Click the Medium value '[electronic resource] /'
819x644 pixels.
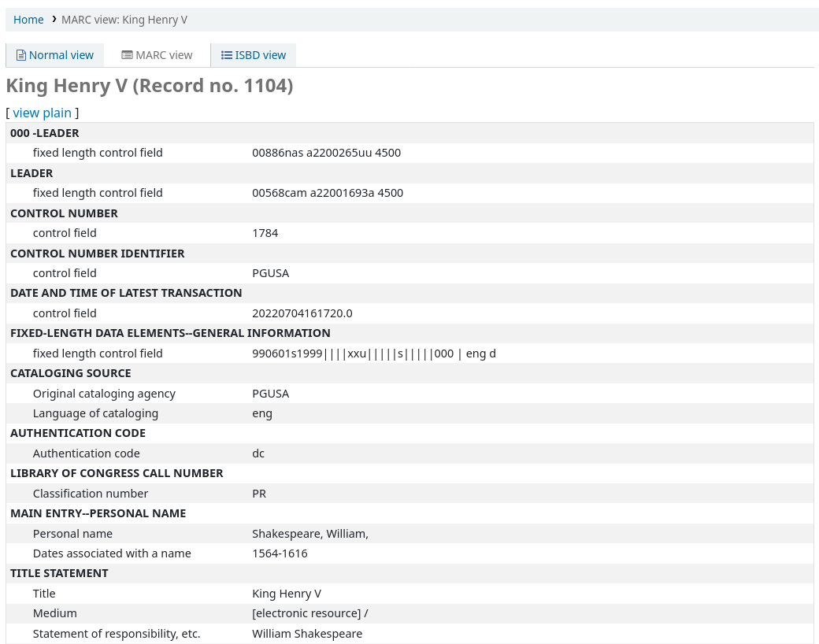(x=309, y=613)
